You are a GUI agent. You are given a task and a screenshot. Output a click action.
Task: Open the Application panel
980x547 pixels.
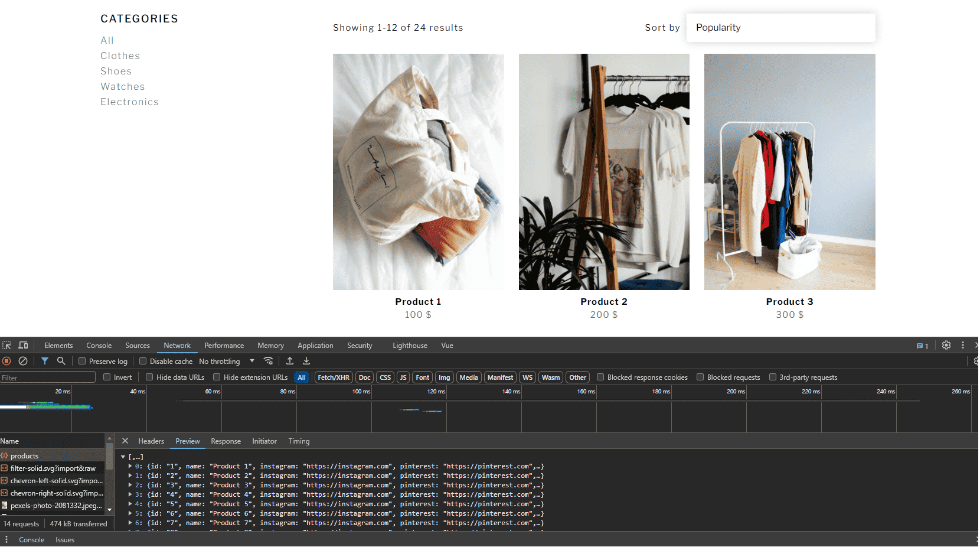pyautogui.click(x=315, y=346)
